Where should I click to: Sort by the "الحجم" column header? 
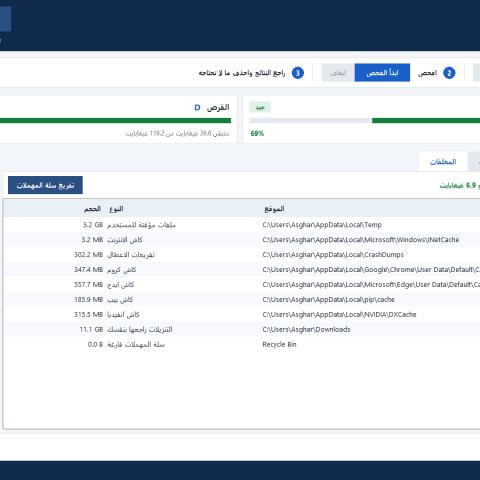click(92, 209)
